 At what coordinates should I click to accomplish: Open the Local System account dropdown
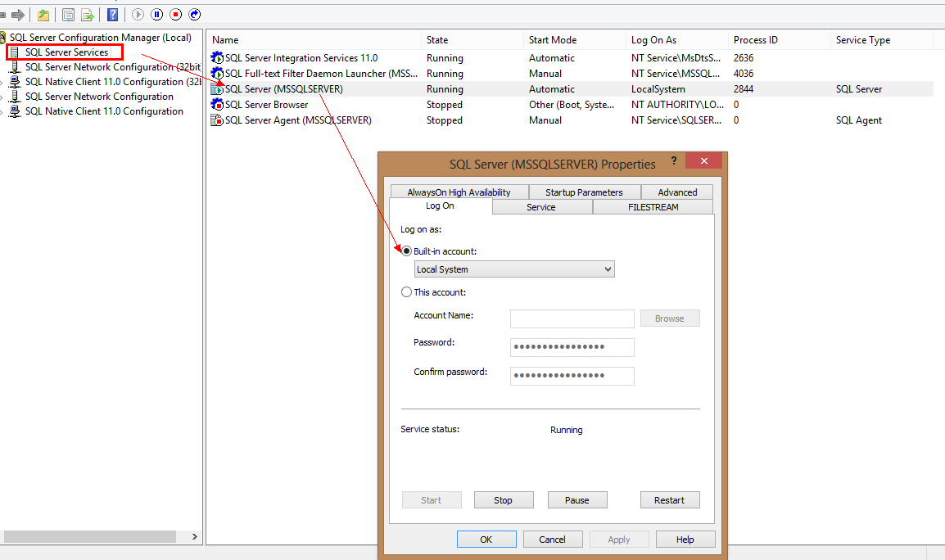coord(514,269)
